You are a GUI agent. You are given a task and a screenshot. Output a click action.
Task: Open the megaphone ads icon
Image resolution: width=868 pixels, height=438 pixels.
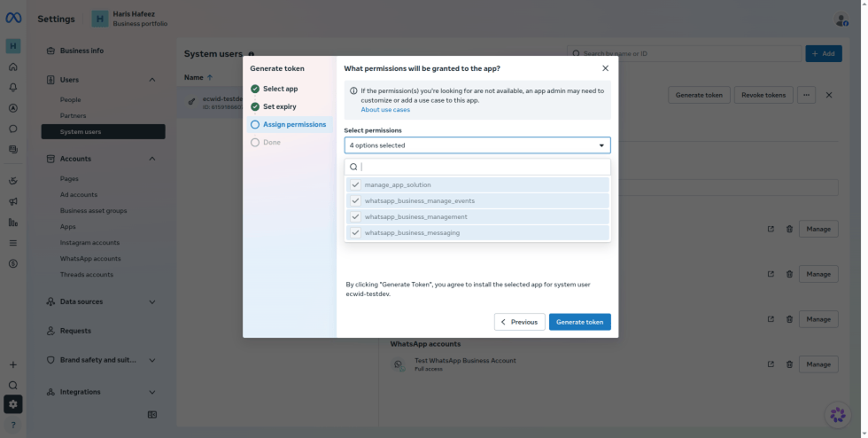pos(13,202)
